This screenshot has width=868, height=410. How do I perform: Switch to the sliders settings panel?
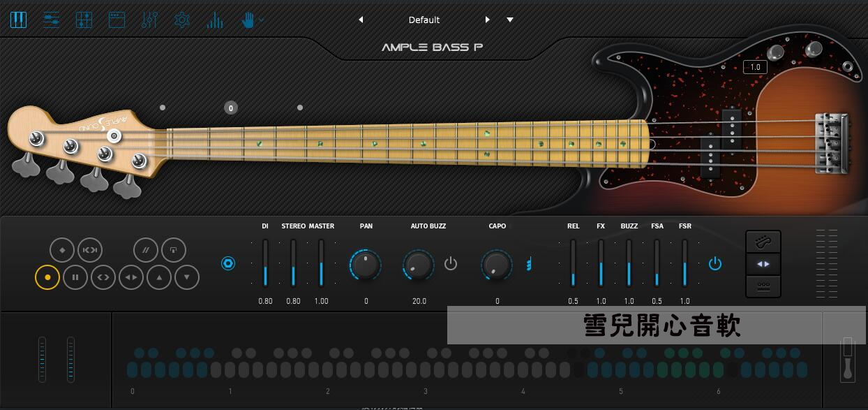[51, 20]
